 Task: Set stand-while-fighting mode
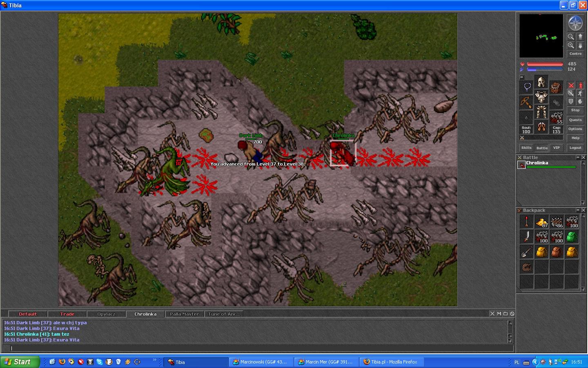tap(580, 85)
